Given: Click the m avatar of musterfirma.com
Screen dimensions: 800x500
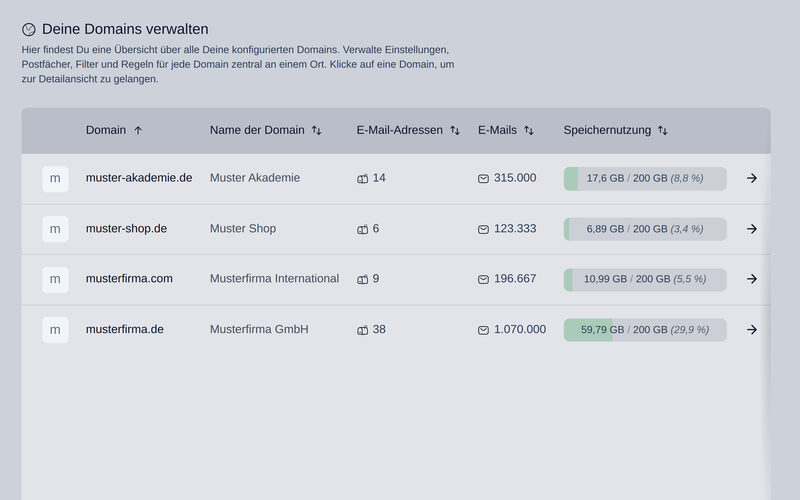Looking at the screenshot, I should 55,280.
